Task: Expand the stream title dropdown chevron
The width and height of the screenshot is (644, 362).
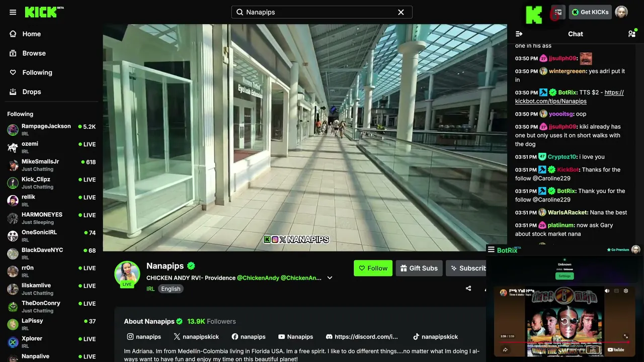Action: click(330, 278)
